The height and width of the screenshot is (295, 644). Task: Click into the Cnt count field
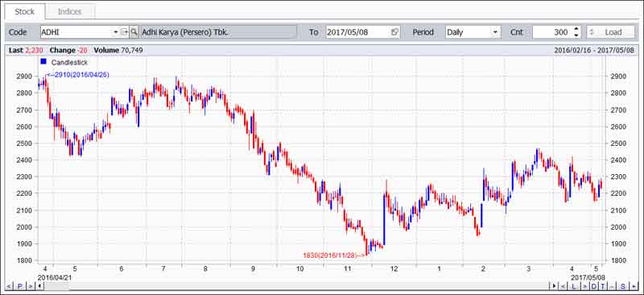click(552, 32)
